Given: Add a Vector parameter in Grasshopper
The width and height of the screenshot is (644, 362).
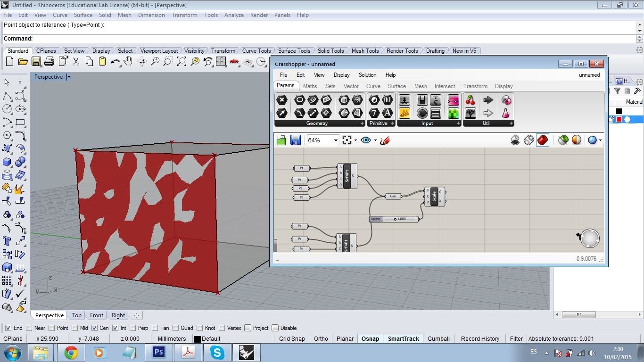Looking at the screenshot, I should point(282,113).
